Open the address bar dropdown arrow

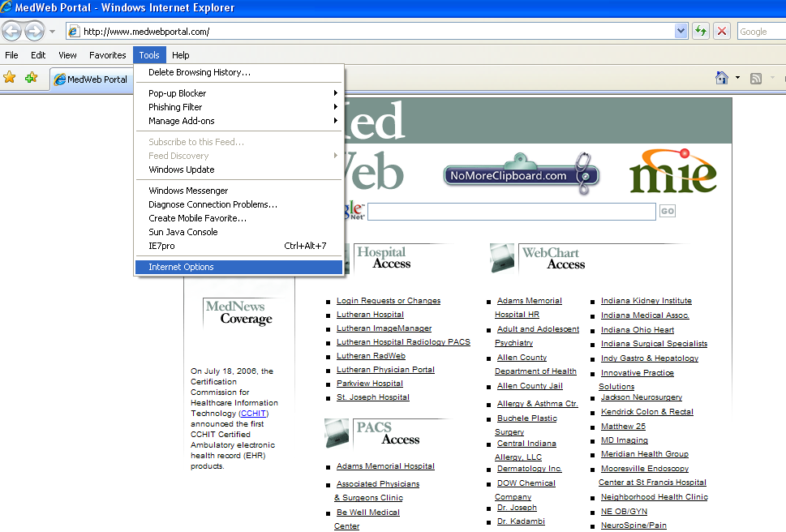[681, 32]
